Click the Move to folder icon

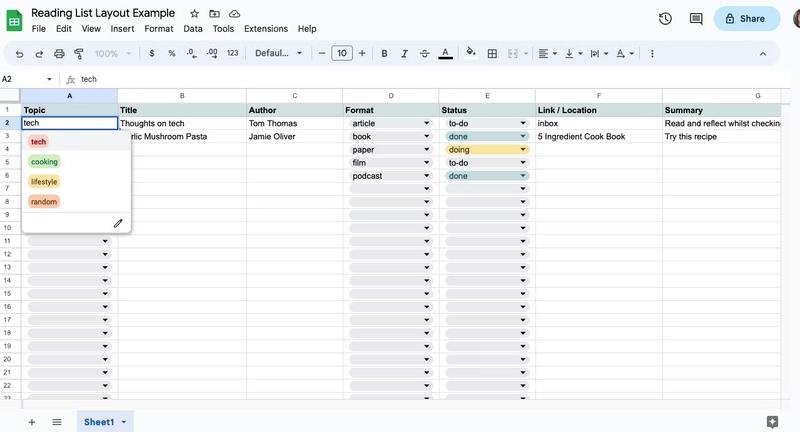pos(214,14)
